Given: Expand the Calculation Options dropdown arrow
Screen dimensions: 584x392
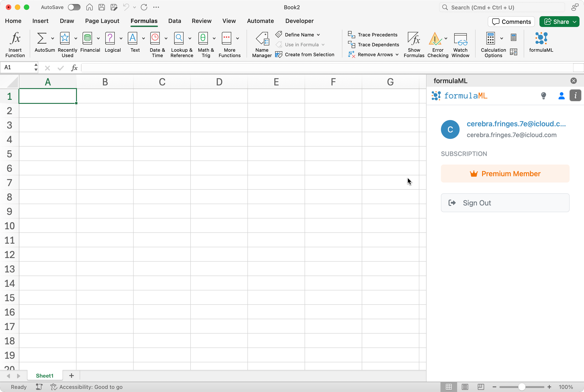Looking at the screenshot, I should pos(501,38).
